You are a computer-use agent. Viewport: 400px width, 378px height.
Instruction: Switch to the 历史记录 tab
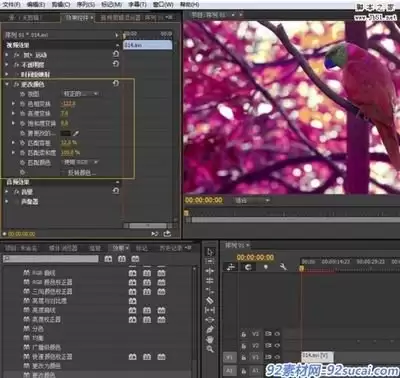172,248
